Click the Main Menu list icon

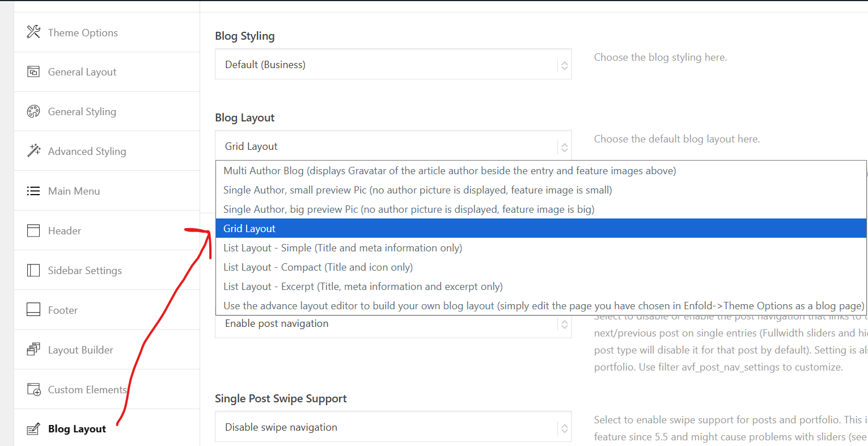point(33,191)
